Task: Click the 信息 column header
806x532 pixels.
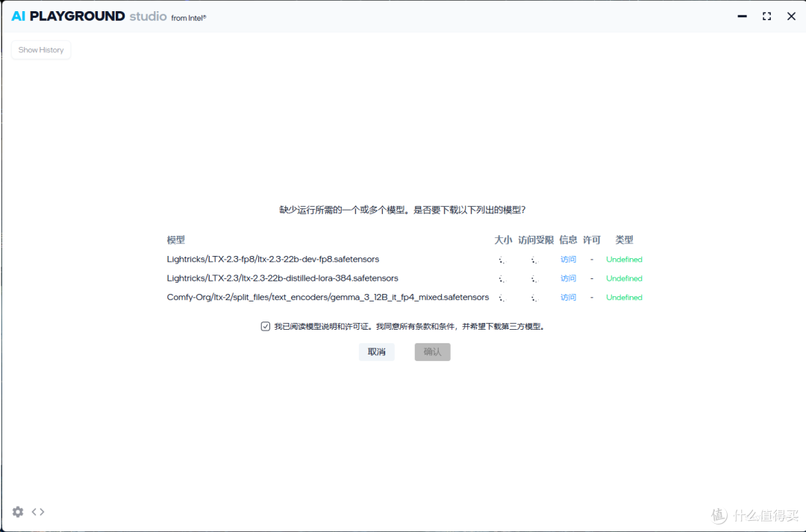Action: pyautogui.click(x=568, y=240)
